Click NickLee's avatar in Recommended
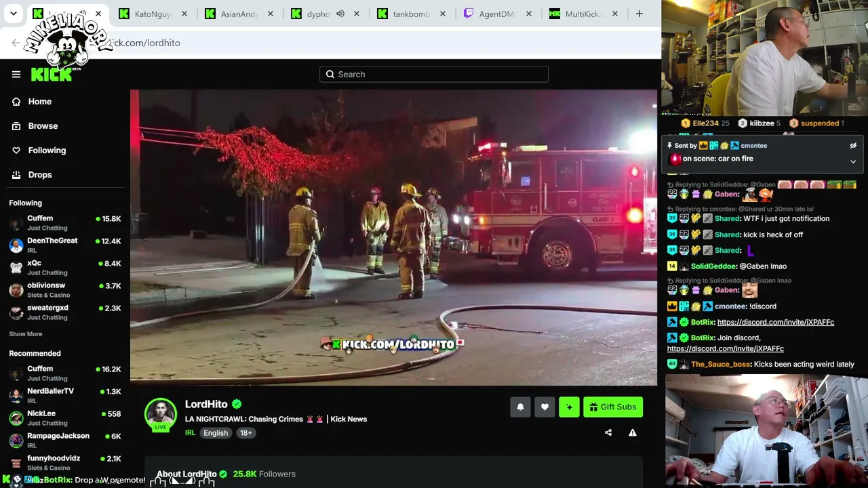The height and width of the screenshot is (488, 868). pyautogui.click(x=16, y=418)
